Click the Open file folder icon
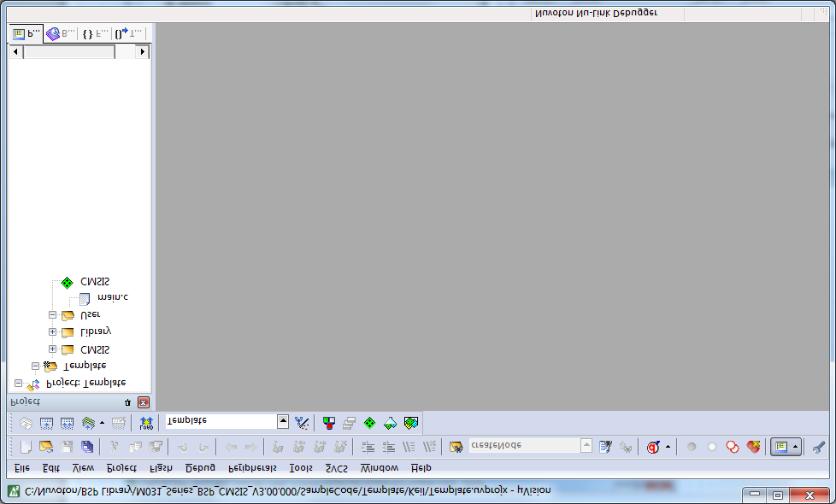The image size is (836, 504). pos(46,446)
